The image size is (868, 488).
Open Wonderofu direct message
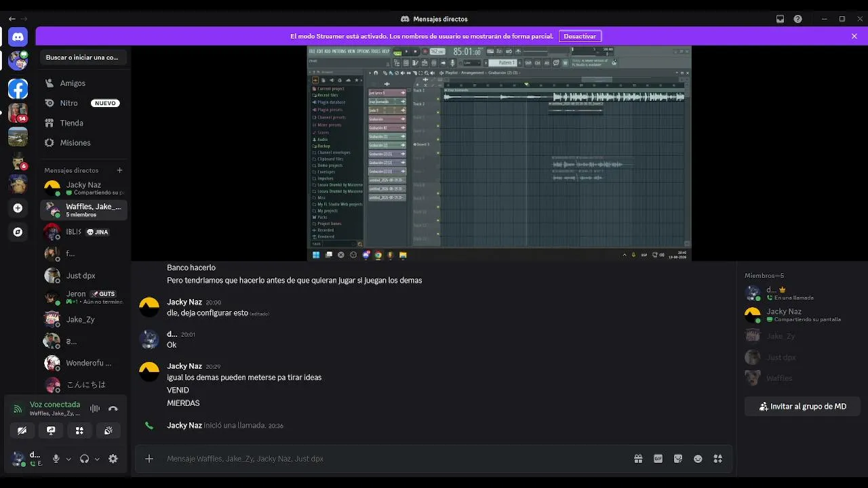pyautogui.click(x=84, y=363)
